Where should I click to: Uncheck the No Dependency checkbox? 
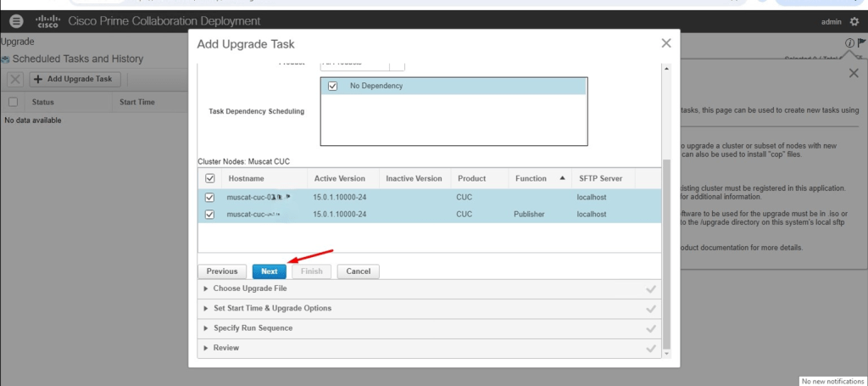[333, 86]
